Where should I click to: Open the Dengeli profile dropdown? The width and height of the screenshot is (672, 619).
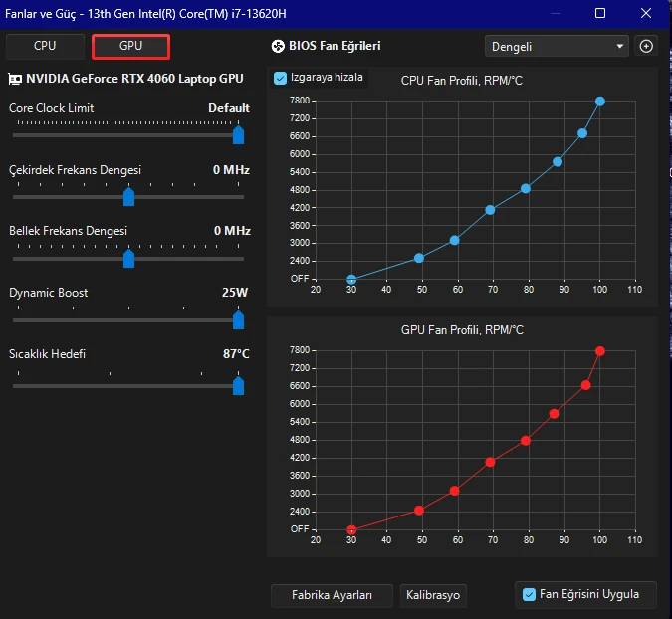557,46
